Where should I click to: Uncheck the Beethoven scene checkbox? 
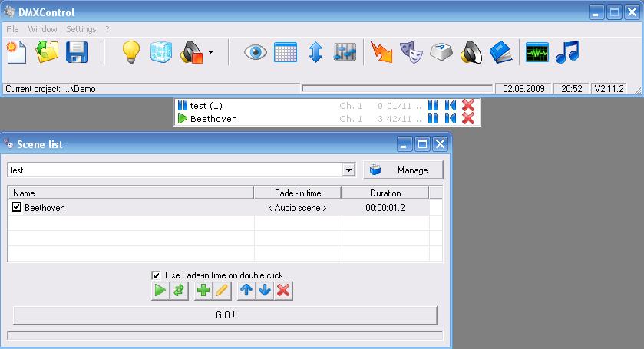[16, 207]
